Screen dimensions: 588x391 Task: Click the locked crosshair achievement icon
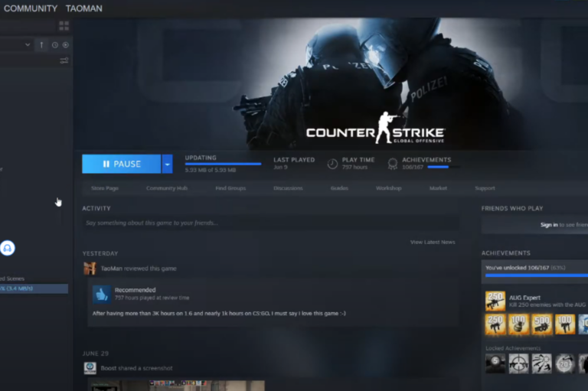pyautogui.click(x=518, y=363)
